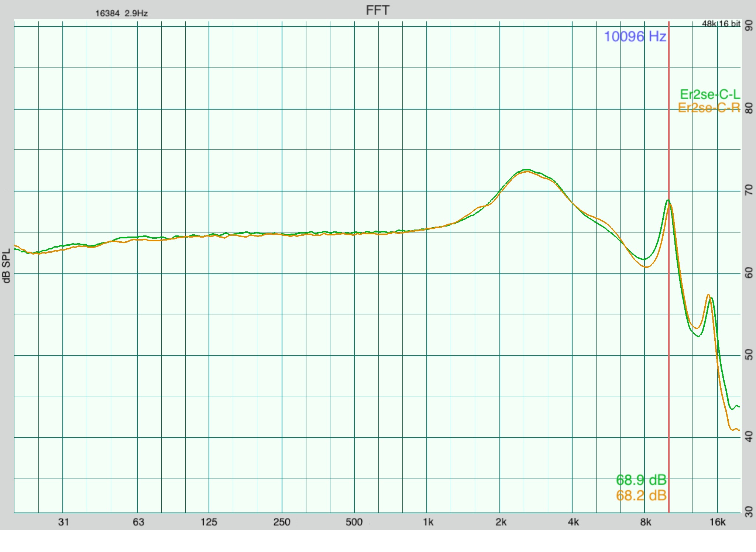Click the 16384 2.9Hz FFT size label
756x552 pixels.
coord(121,14)
